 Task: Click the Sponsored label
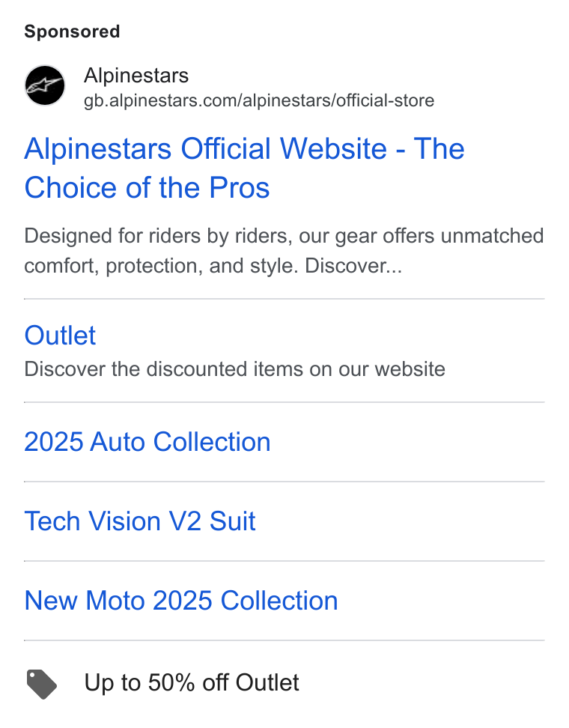pos(72,31)
